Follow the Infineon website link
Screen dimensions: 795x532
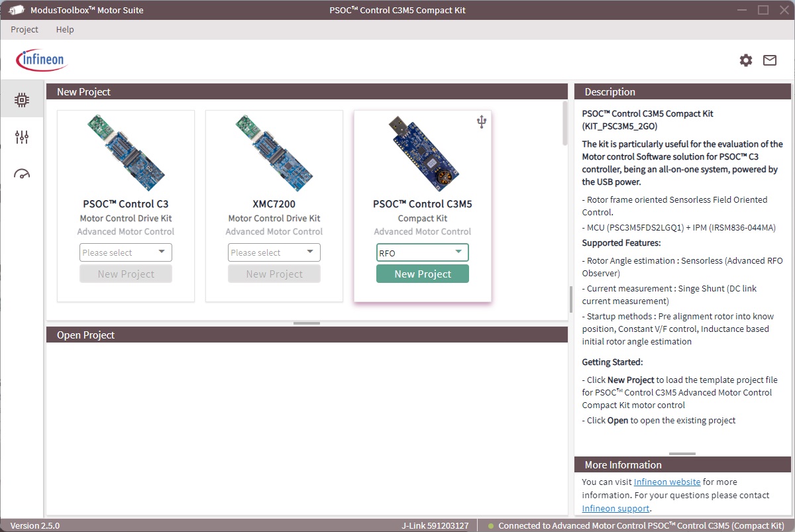point(666,482)
